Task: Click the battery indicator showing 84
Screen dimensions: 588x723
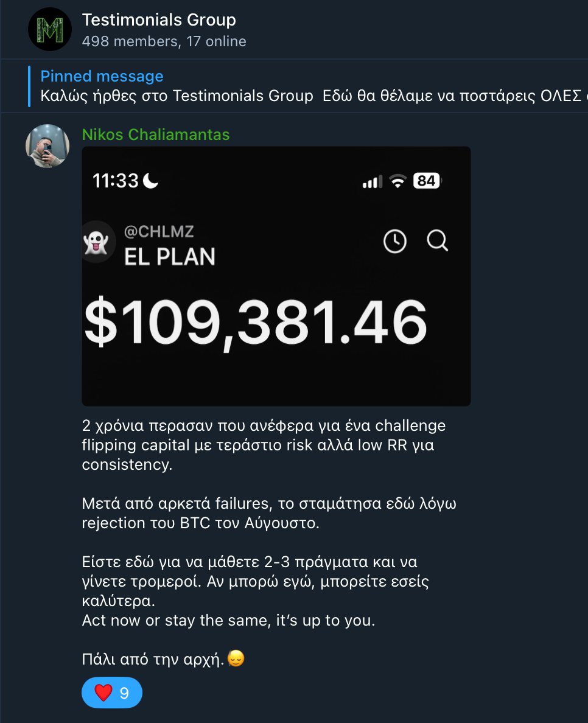Action: coord(427,181)
